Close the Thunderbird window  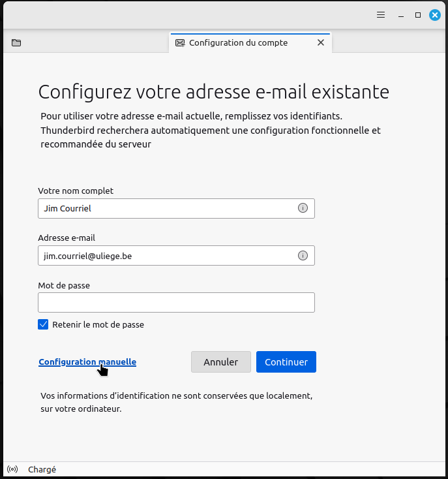click(434, 14)
